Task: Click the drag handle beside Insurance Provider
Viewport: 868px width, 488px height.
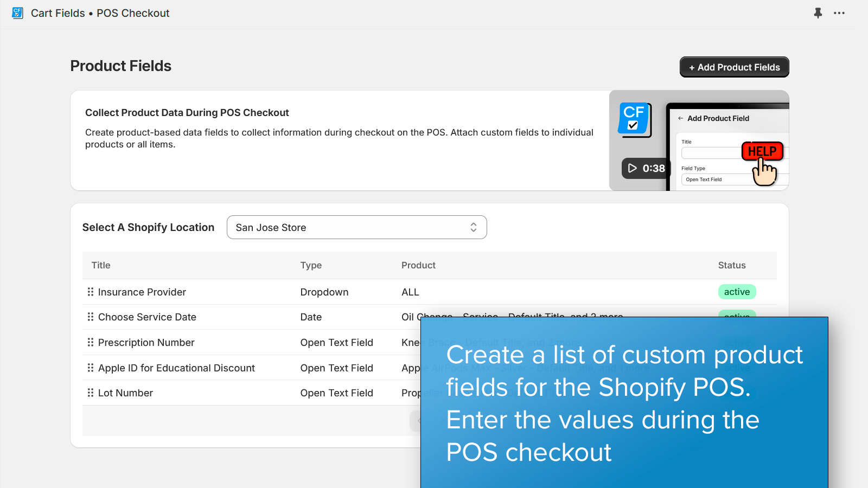Action: pos(91,292)
